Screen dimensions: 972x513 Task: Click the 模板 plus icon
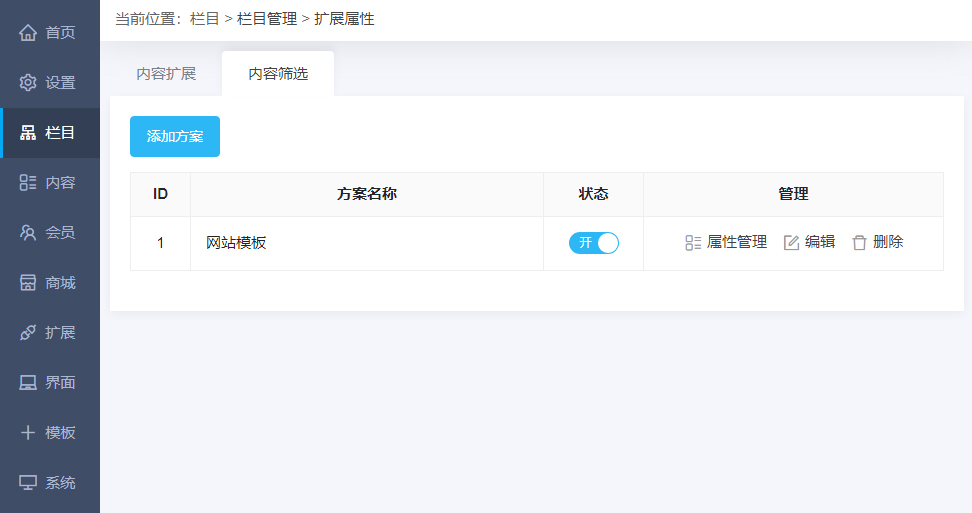(28, 433)
